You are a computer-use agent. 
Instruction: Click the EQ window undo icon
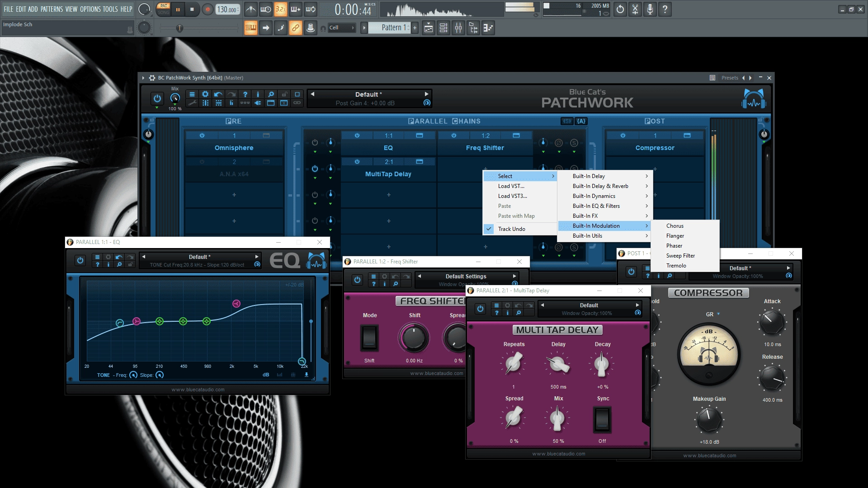tap(119, 257)
